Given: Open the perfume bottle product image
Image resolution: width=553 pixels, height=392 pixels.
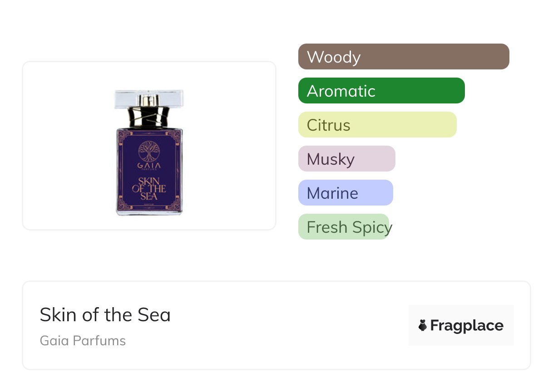Looking at the screenshot, I should [149, 152].
